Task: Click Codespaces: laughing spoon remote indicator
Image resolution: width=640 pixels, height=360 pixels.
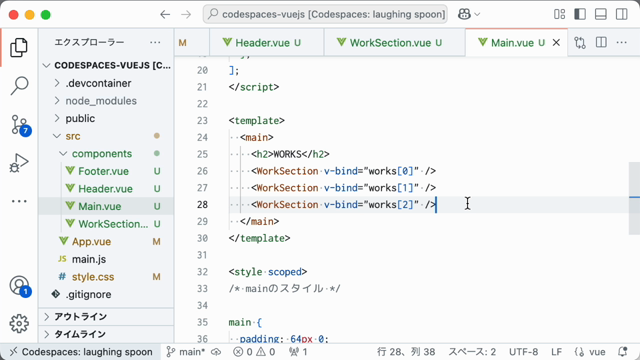Action: 81,352
